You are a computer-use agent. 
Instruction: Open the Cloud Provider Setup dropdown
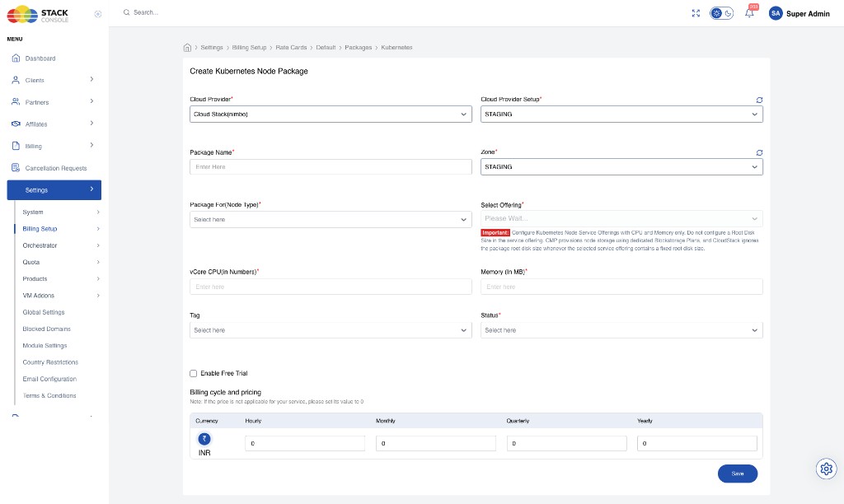tap(621, 114)
